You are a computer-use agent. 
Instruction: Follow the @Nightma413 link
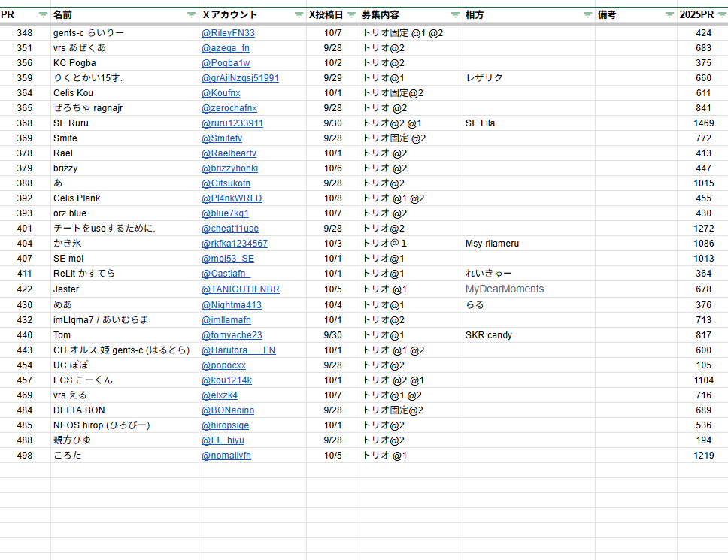231,305
